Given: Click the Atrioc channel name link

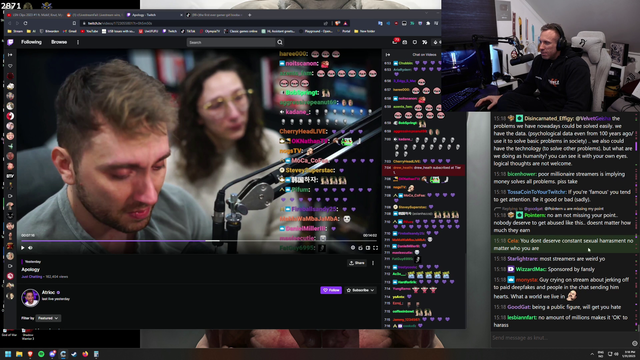Looking at the screenshot, I should click(48, 292).
